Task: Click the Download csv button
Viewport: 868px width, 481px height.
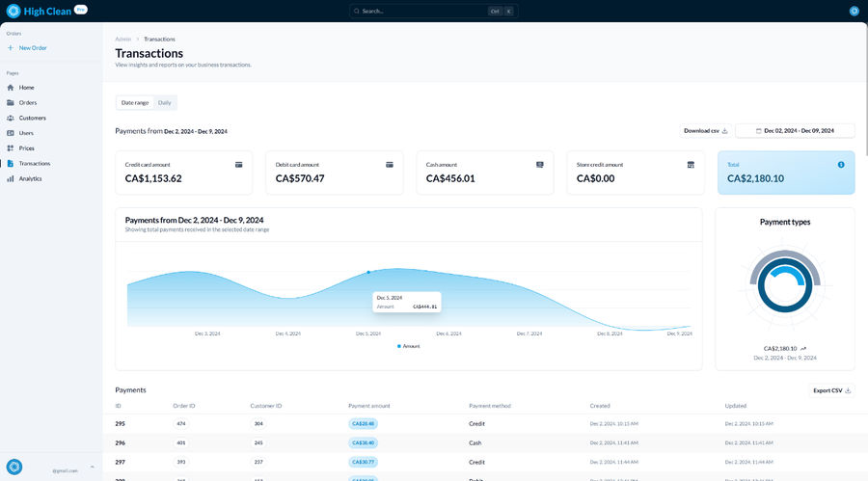Action: pyautogui.click(x=705, y=130)
